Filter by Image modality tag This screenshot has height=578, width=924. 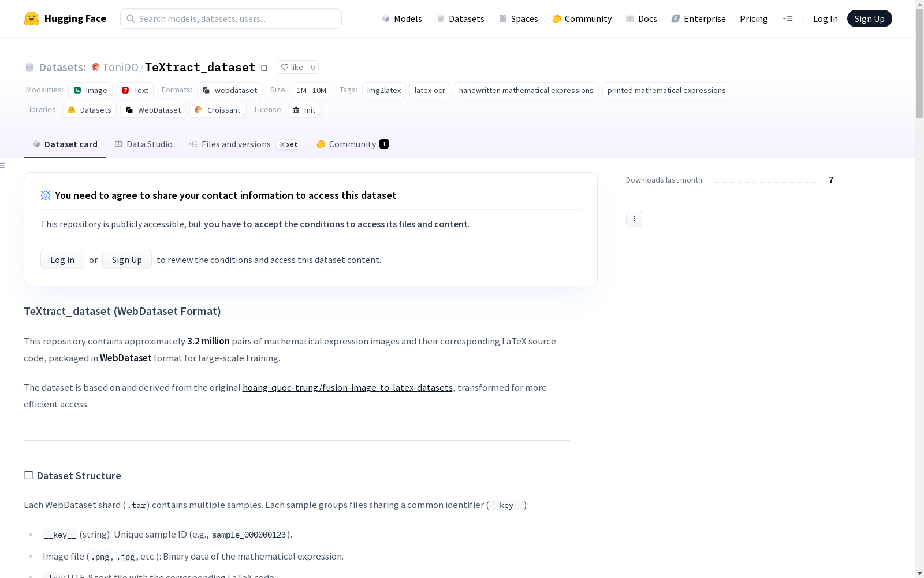90,90
